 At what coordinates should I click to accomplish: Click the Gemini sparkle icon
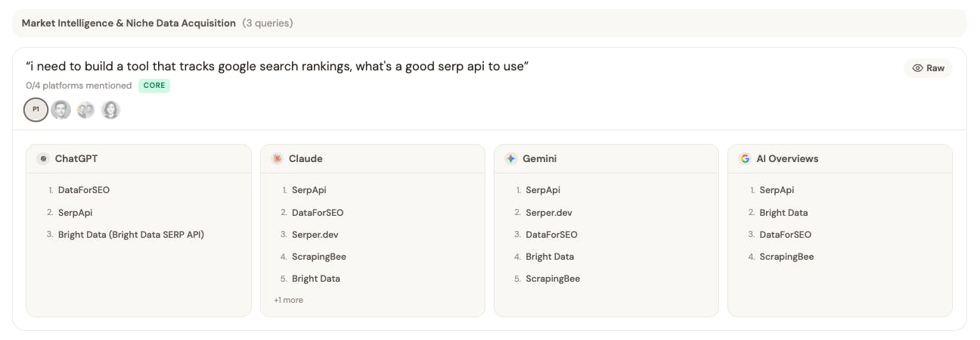click(x=511, y=159)
